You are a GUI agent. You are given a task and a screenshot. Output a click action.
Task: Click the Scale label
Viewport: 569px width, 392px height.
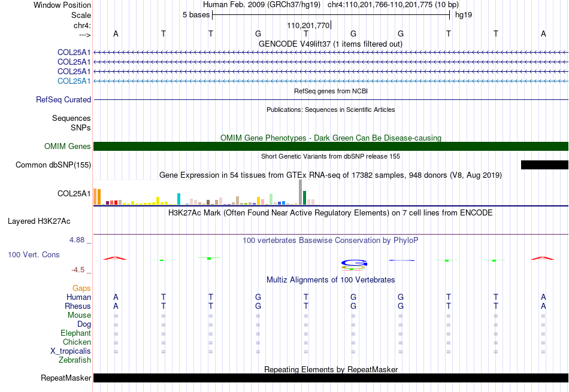click(81, 15)
